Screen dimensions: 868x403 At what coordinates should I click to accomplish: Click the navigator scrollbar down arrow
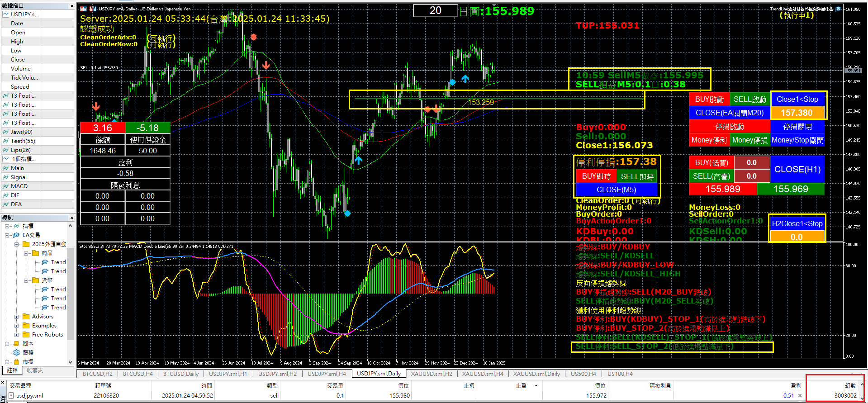(70, 362)
